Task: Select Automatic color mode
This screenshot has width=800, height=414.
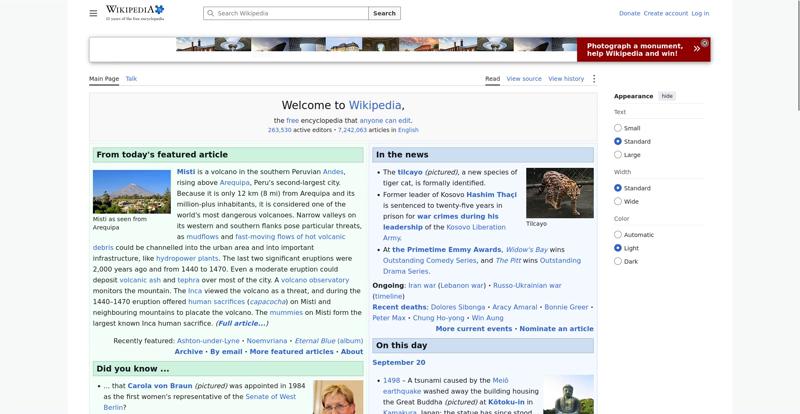Action: pyautogui.click(x=618, y=235)
